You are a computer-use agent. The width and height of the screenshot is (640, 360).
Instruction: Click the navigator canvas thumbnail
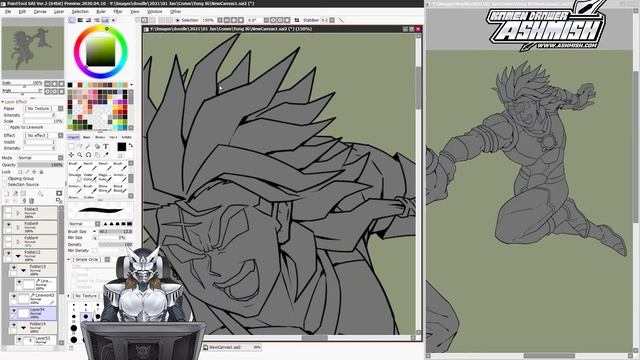pyautogui.click(x=33, y=49)
